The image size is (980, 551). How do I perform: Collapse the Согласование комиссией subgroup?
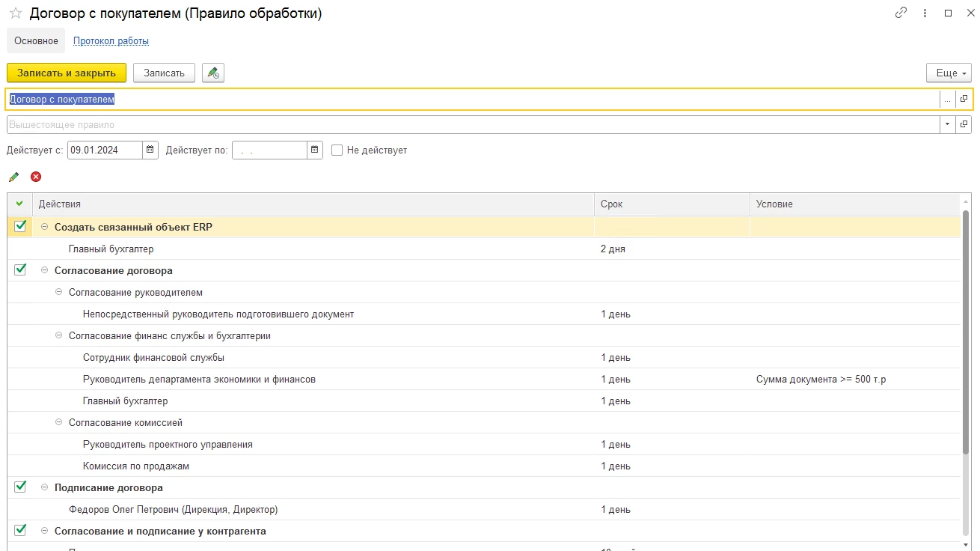(x=59, y=422)
